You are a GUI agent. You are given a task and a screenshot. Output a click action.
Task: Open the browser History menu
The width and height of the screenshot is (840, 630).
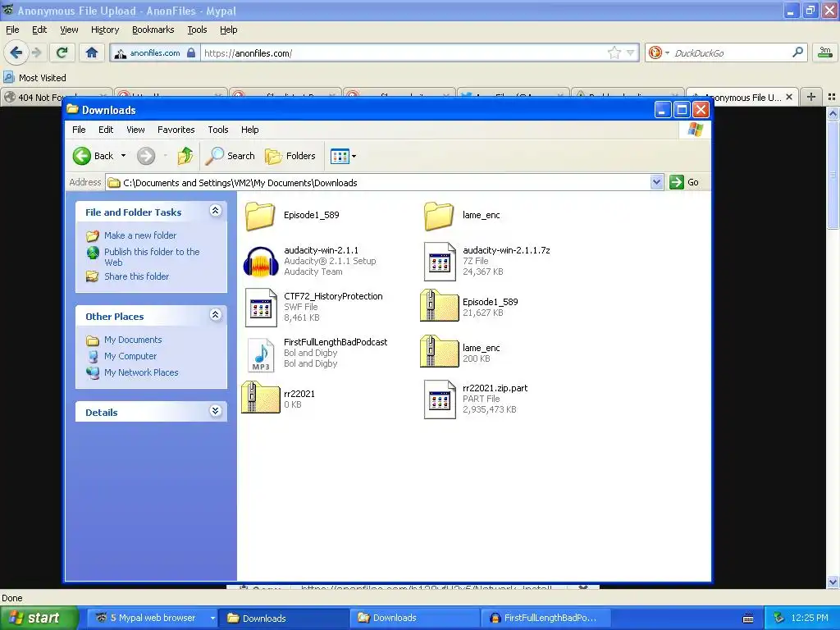point(105,30)
